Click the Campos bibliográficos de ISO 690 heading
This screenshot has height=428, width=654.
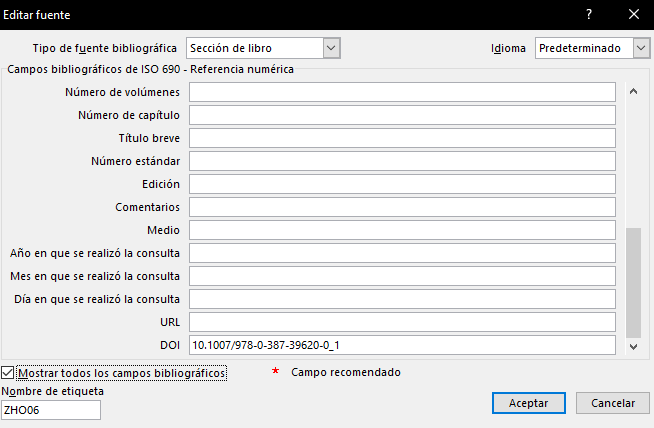tap(151, 69)
